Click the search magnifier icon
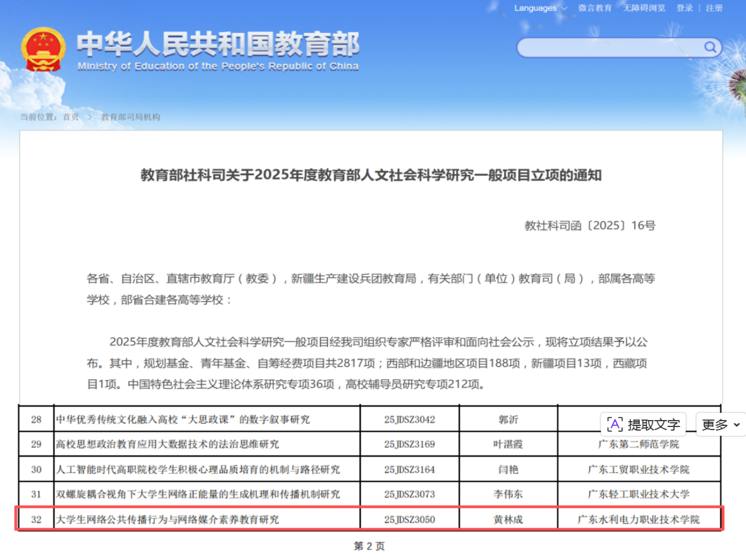 (x=710, y=47)
